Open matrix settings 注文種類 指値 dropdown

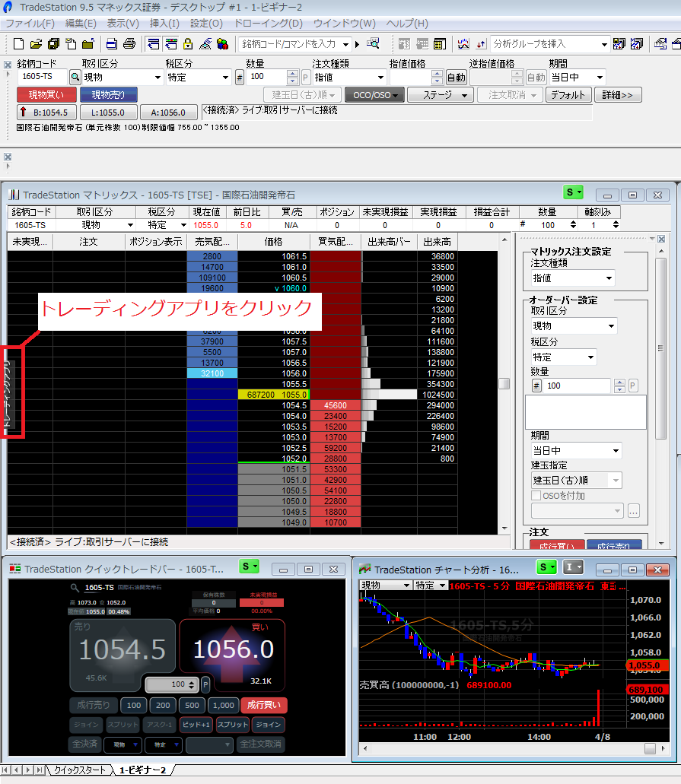pyautogui.click(x=609, y=278)
